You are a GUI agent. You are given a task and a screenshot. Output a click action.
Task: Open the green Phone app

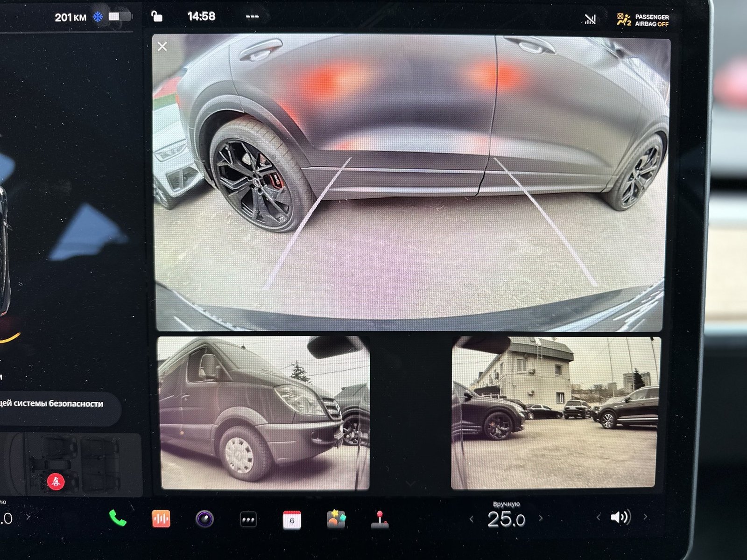click(118, 518)
